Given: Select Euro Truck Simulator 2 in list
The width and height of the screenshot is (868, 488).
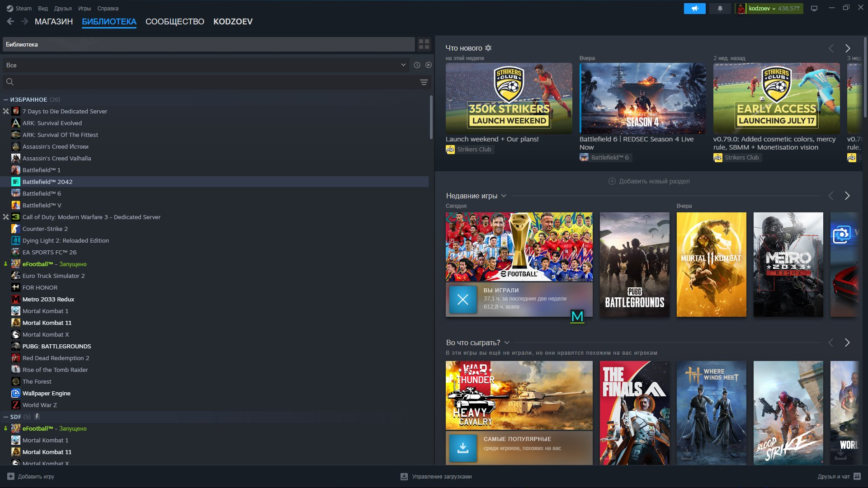Looking at the screenshot, I should point(53,276).
